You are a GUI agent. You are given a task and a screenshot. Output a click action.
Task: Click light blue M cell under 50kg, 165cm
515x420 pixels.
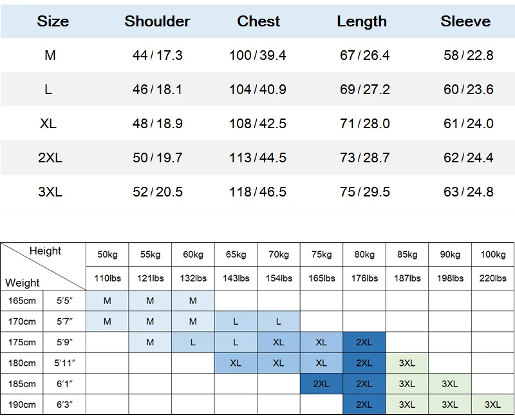(108, 301)
